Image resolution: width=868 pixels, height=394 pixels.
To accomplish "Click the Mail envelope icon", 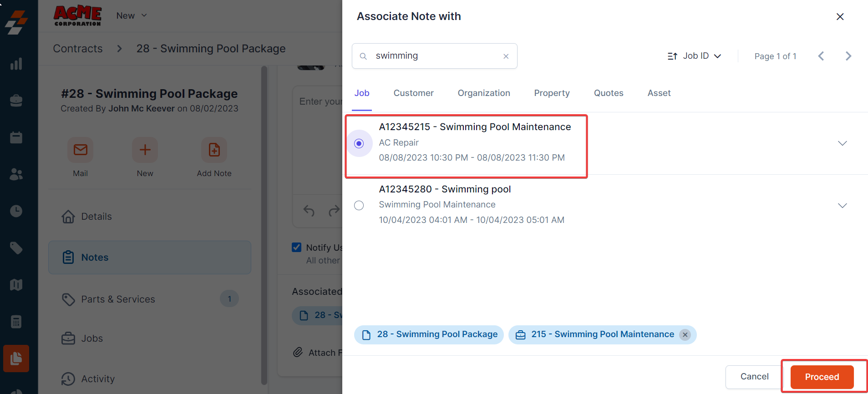I will (x=81, y=150).
